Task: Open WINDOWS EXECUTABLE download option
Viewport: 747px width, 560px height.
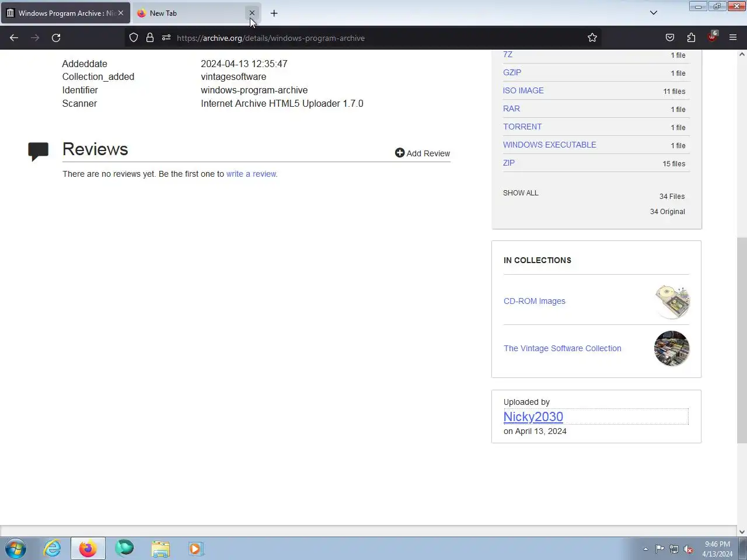Action: click(x=550, y=145)
